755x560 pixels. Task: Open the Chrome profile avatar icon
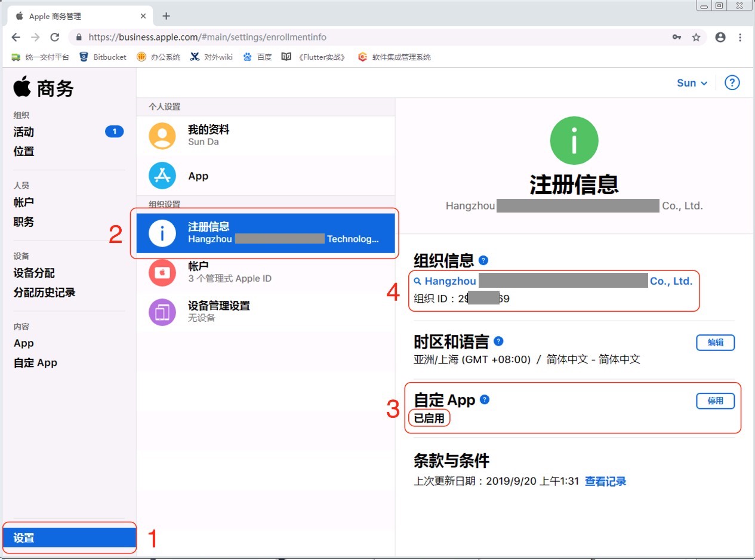[720, 37]
